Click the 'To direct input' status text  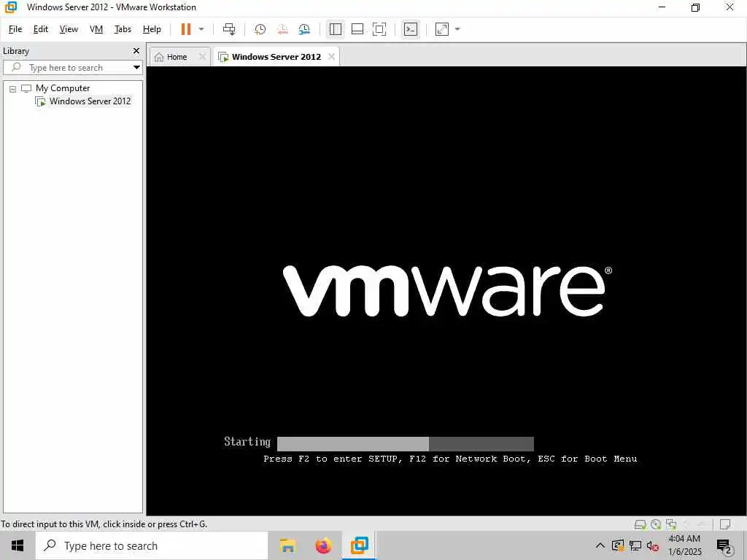point(104,524)
